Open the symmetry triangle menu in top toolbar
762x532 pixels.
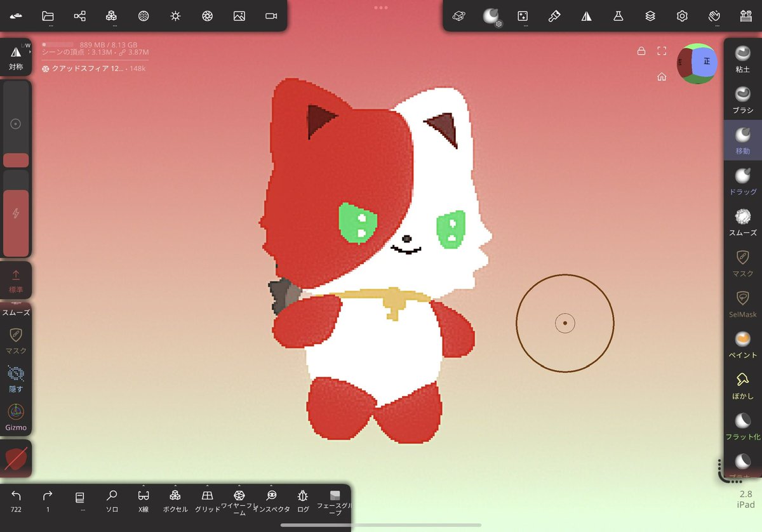click(x=586, y=16)
